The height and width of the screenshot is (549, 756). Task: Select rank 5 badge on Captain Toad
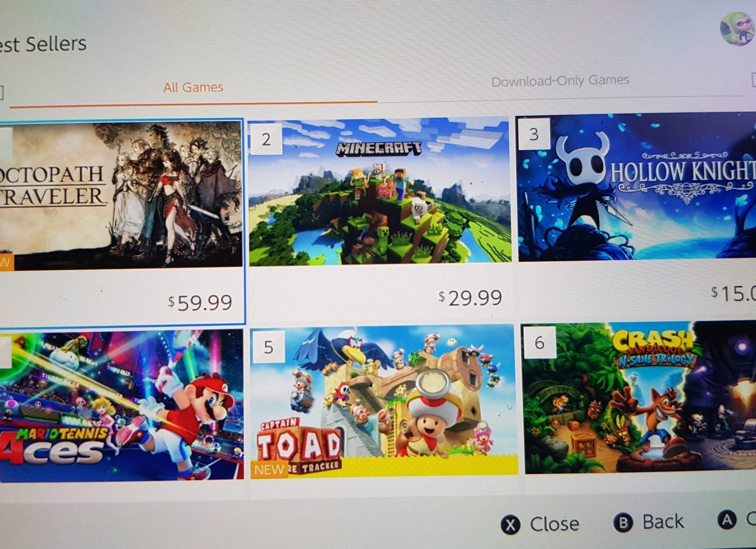[x=269, y=346]
